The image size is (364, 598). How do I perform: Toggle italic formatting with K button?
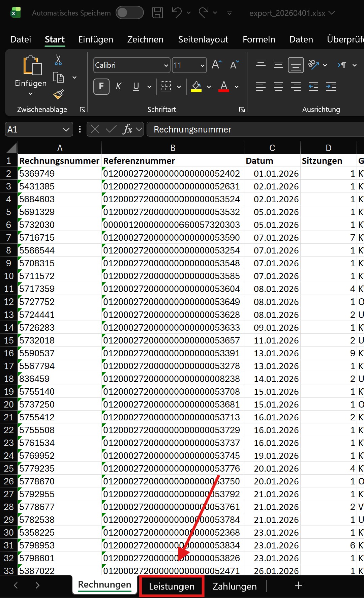pyautogui.click(x=118, y=87)
